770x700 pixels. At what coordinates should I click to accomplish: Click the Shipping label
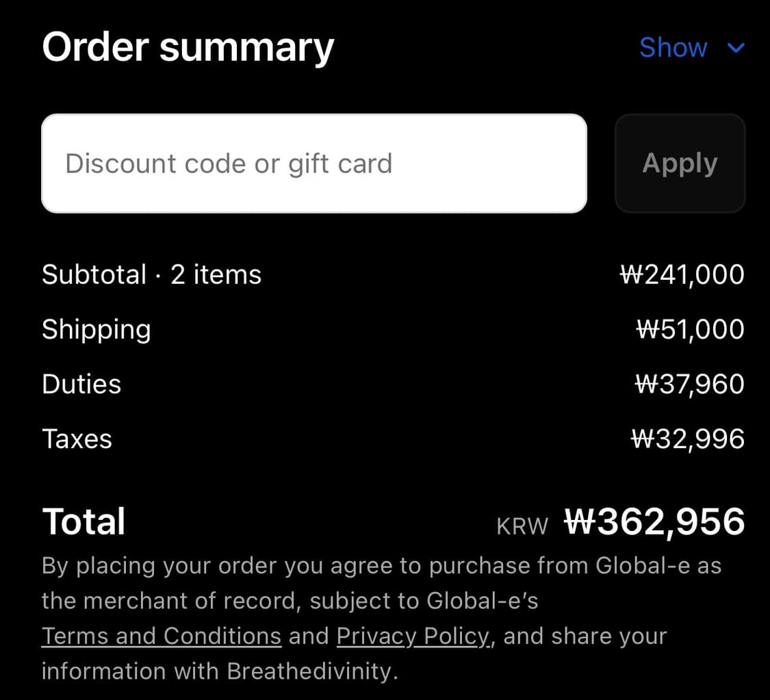click(97, 330)
